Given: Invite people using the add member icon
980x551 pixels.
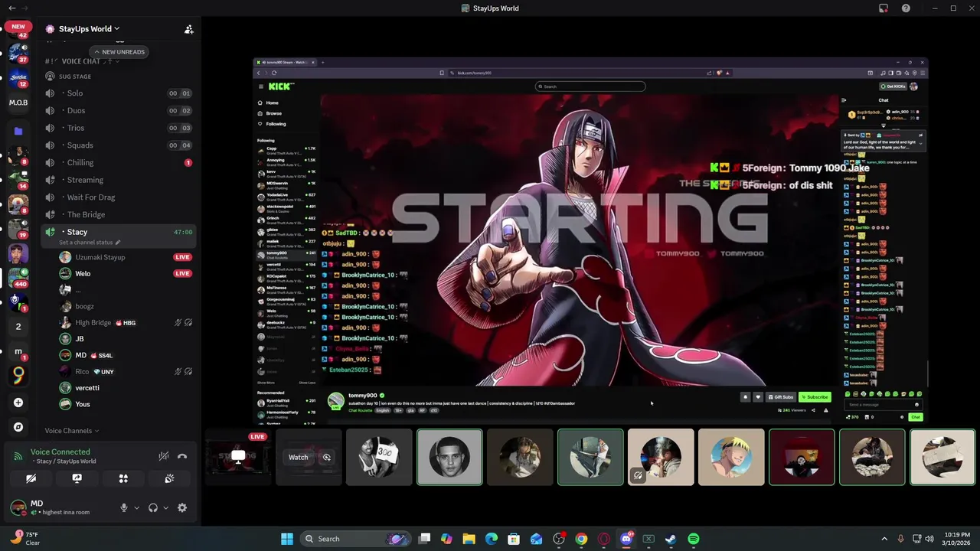Looking at the screenshot, I should point(188,29).
